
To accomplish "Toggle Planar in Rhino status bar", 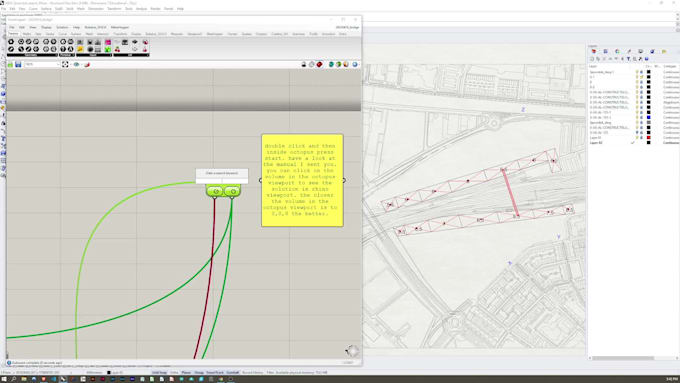I will tap(186, 373).
